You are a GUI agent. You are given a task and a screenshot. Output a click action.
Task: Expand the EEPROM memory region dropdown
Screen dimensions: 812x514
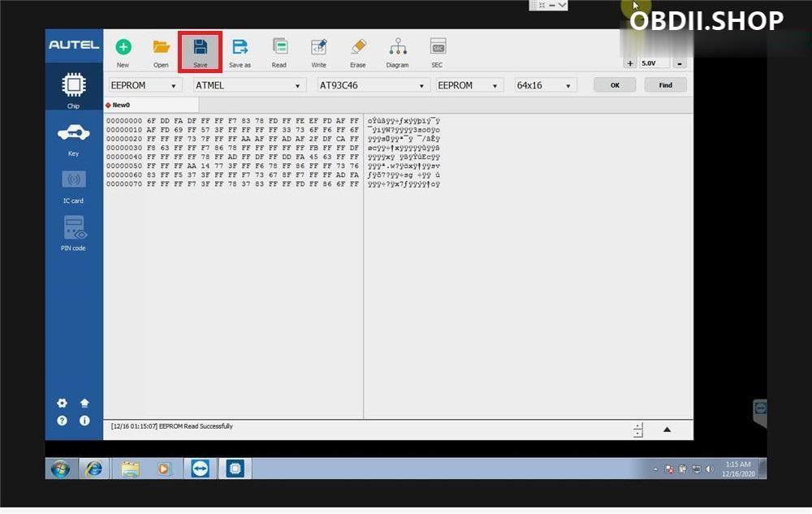point(469,85)
